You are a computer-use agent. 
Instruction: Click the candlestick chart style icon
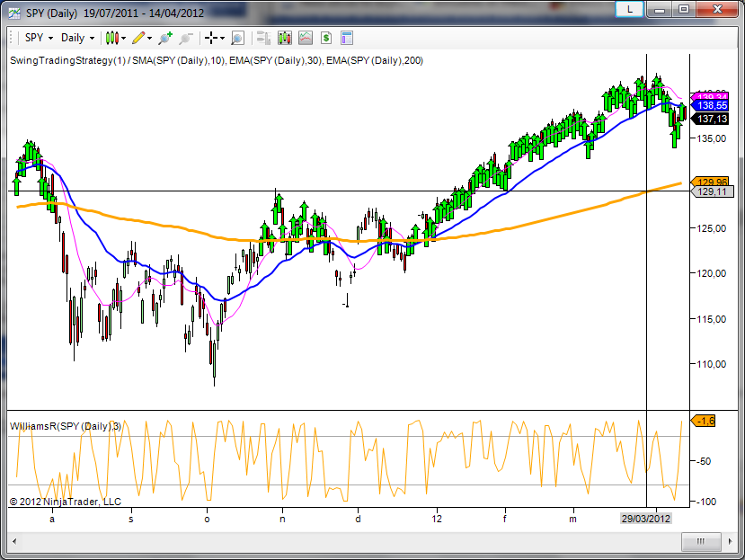[112, 38]
